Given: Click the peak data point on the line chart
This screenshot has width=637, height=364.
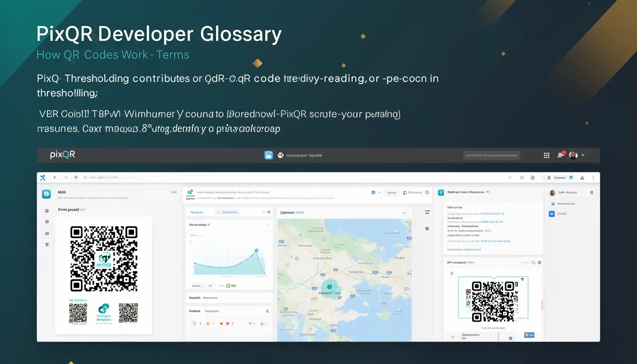Looking at the screenshot, I should click(x=256, y=250).
